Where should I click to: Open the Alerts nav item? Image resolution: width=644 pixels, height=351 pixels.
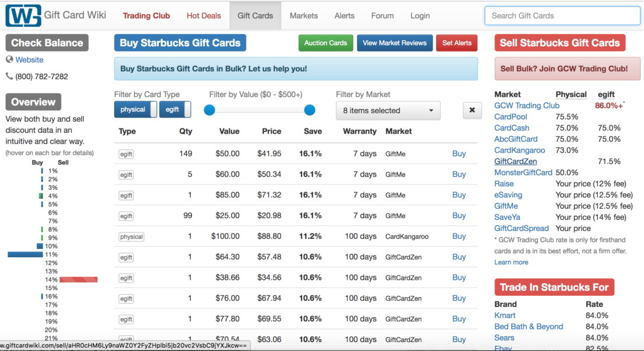tap(344, 16)
